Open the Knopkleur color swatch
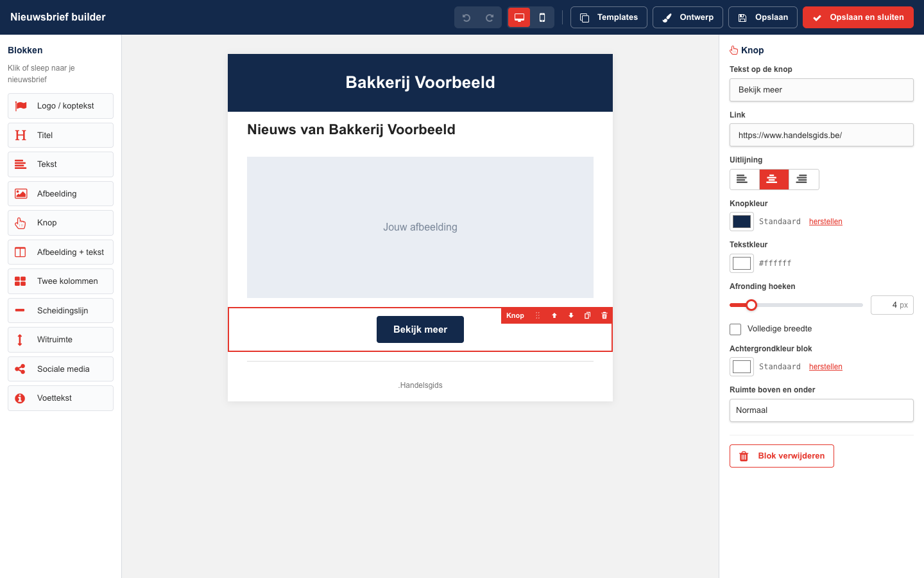Image resolution: width=924 pixels, height=578 pixels. tap(742, 222)
